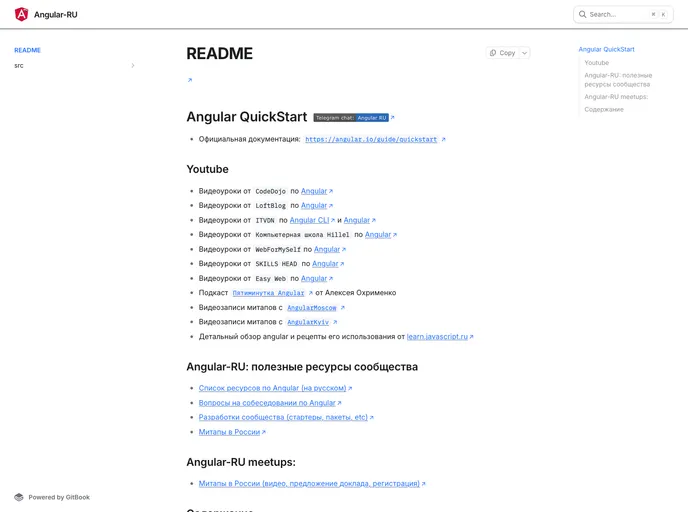The width and height of the screenshot is (688, 512).
Task: Open Вопросы на собеседовании по Angular link
Action: (x=267, y=403)
